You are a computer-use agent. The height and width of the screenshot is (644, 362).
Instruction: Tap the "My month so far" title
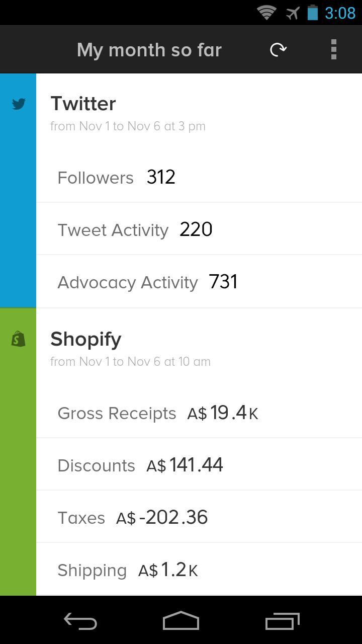(149, 50)
